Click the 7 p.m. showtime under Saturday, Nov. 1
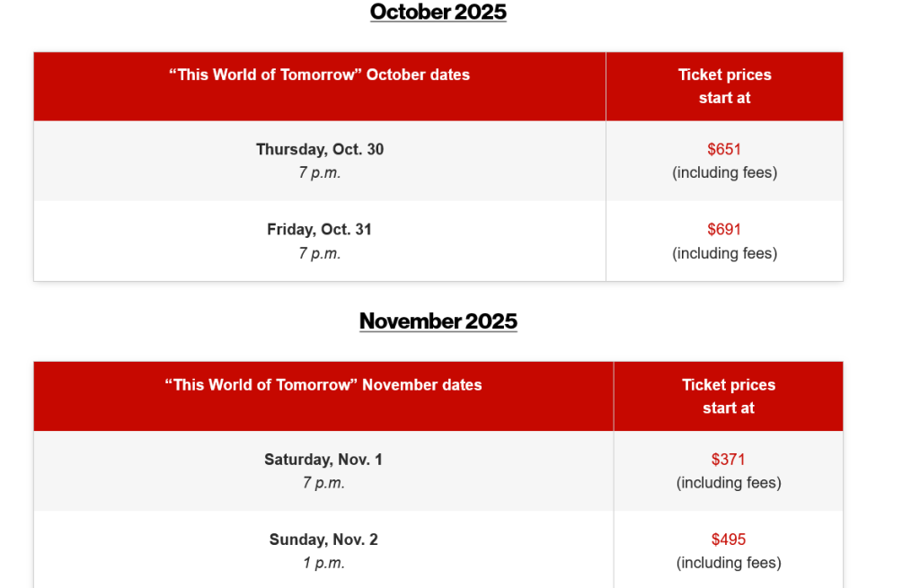 (x=323, y=483)
